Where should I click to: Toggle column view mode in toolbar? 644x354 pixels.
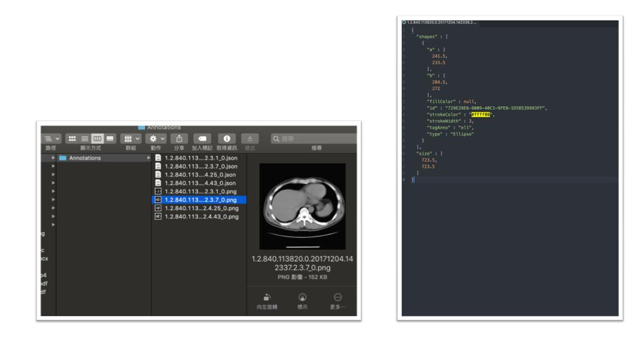pos(97,139)
